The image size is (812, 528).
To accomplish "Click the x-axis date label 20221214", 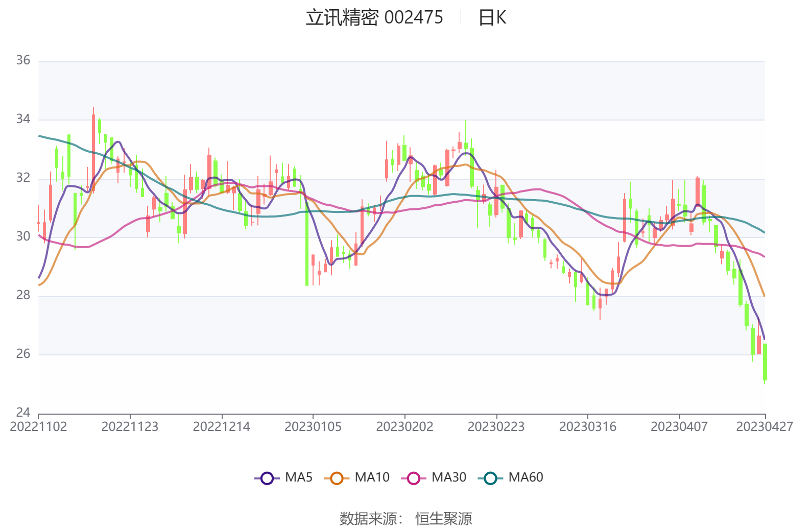I will [x=222, y=426].
